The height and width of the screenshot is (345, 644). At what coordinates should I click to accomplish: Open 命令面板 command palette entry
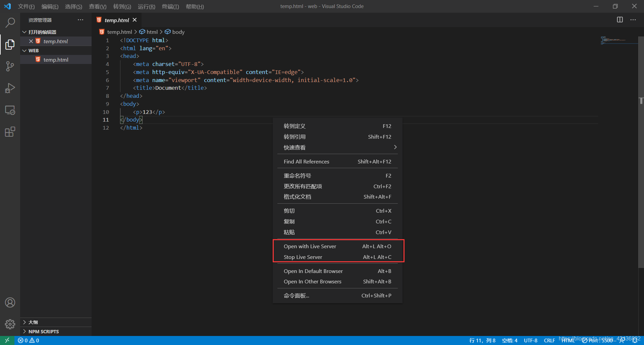337,296
